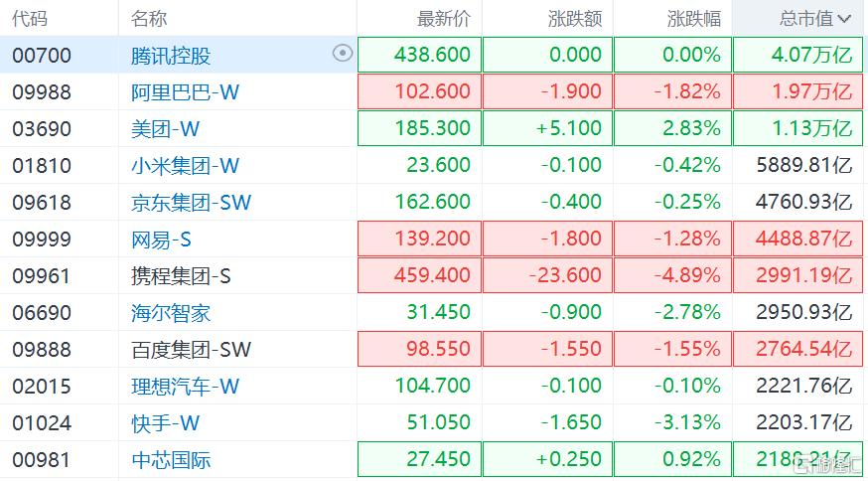Sort by the 涨跌额 column header

574,19
